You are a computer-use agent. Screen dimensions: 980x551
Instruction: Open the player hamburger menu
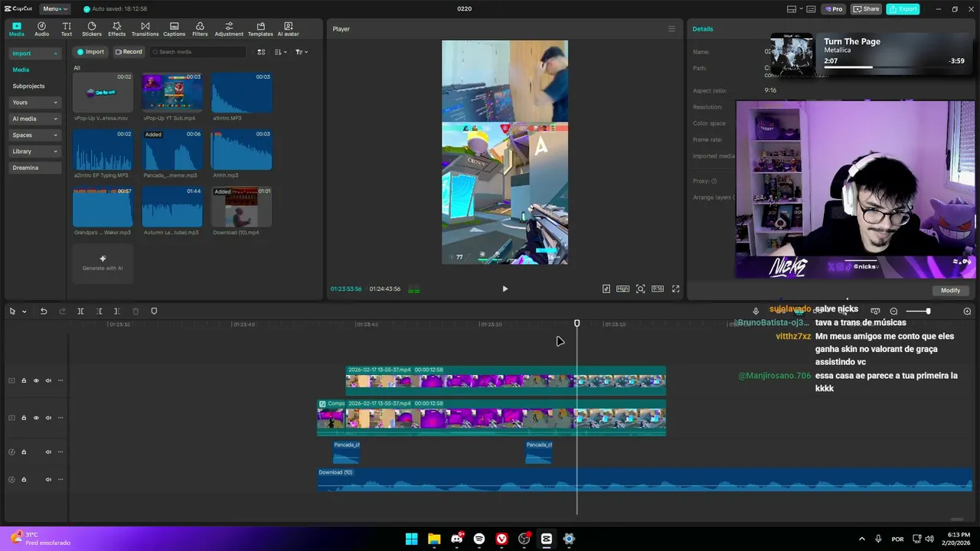671,29
